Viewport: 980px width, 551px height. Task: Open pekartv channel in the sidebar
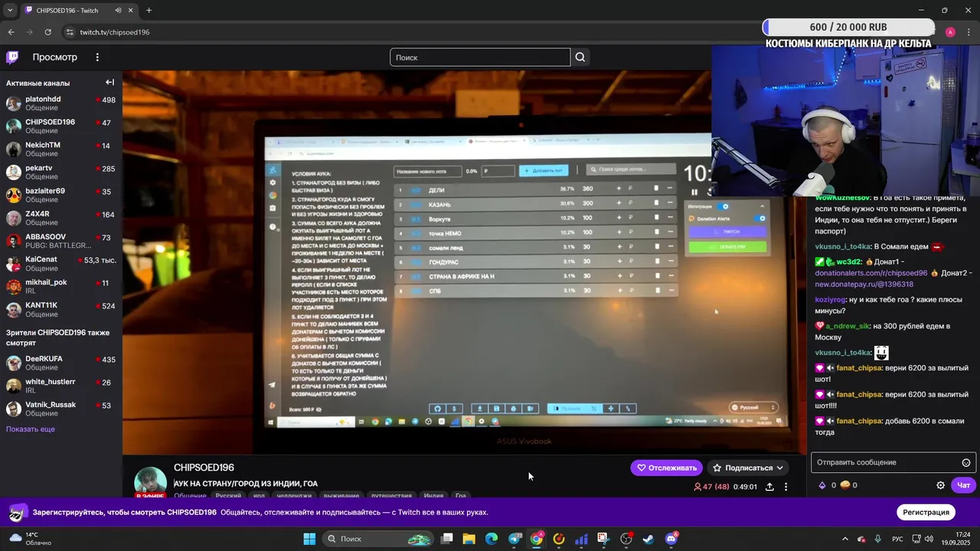click(60, 172)
